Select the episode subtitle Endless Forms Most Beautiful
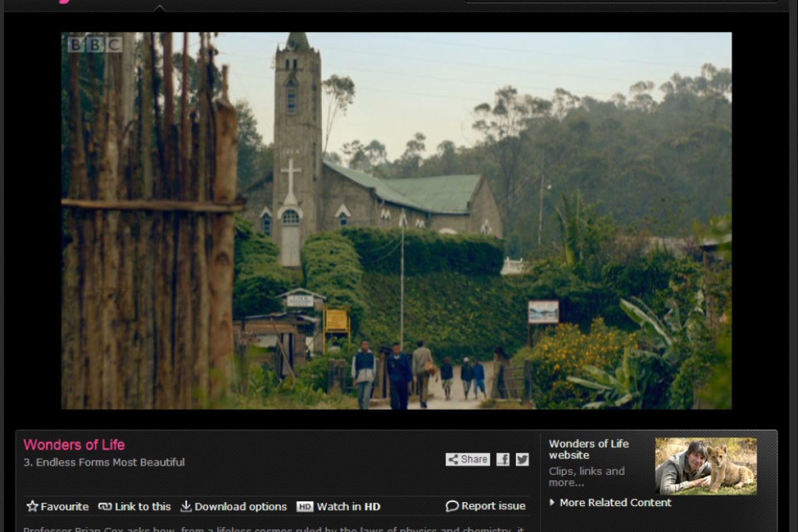The height and width of the screenshot is (532, 798). 104,462
